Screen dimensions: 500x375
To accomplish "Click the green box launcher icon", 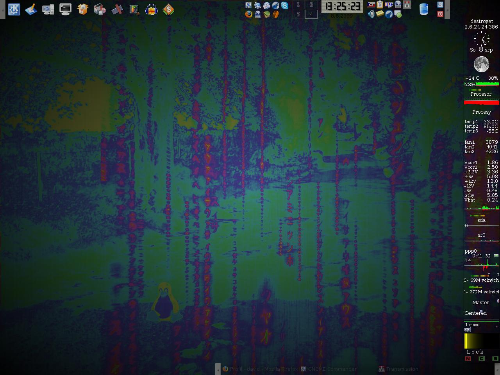I will pyautogui.click(x=267, y=14).
